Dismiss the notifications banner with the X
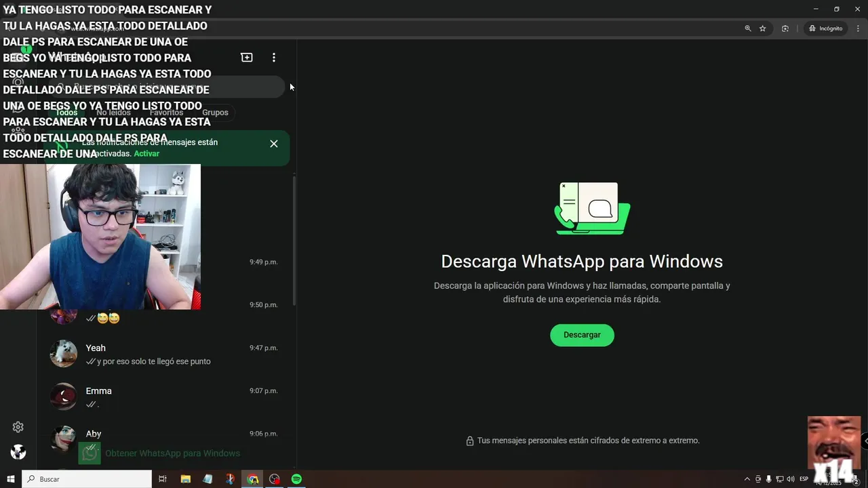Screen dimensions: 868x488 click(274, 144)
